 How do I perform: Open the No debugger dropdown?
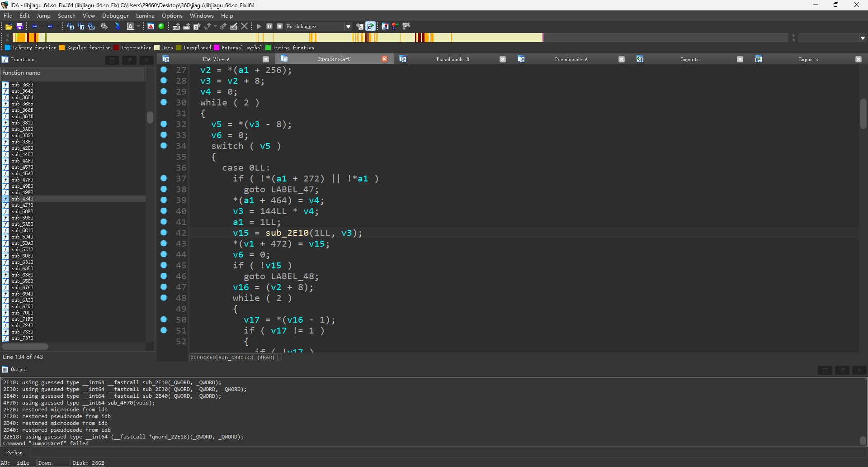(x=348, y=27)
